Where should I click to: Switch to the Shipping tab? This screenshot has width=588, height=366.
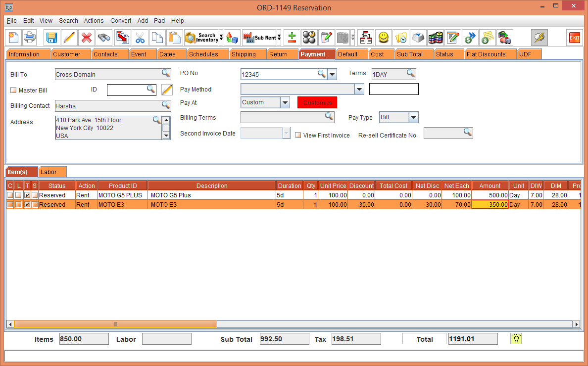pyautogui.click(x=244, y=54)
